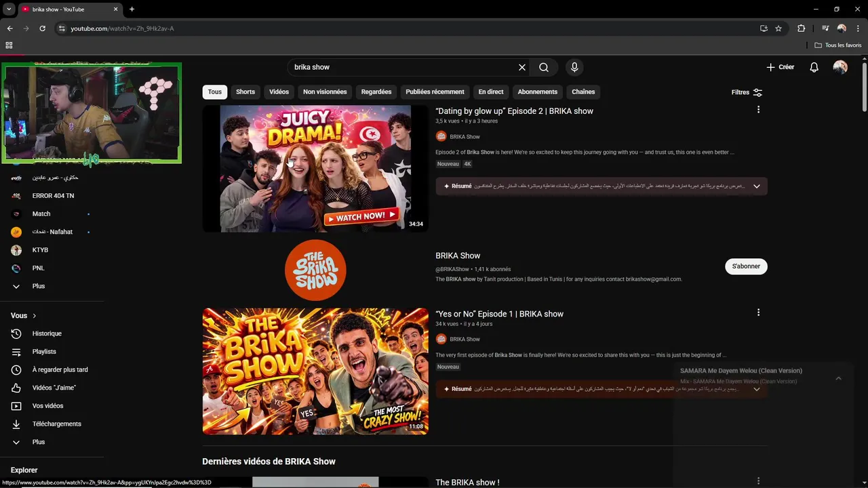This screenshot has width=868, height=488.
Task: Start voice search with microphone icon
Action: [x=574, y=67]
